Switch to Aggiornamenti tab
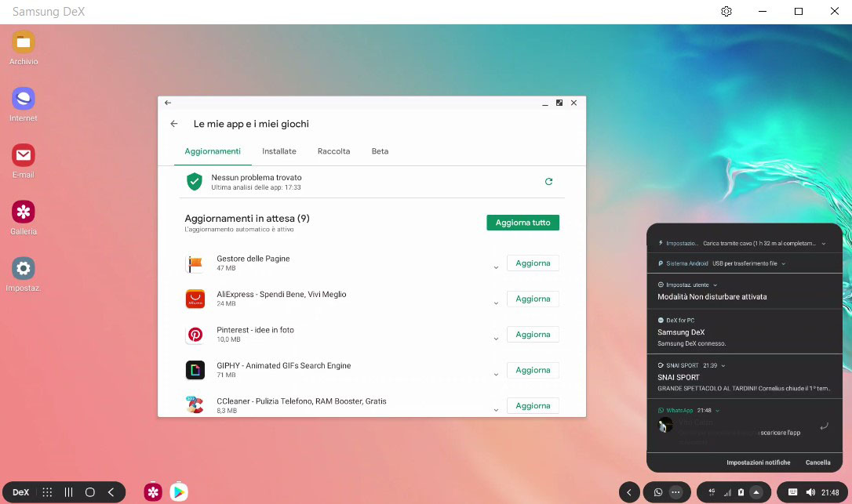Viewport: 852px width, 504px height. [213, 151]
